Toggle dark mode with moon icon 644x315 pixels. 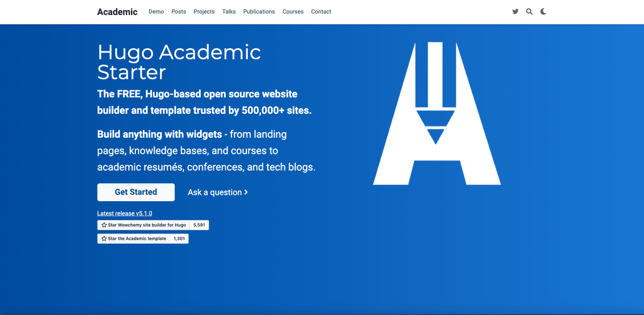pos(543,12)
